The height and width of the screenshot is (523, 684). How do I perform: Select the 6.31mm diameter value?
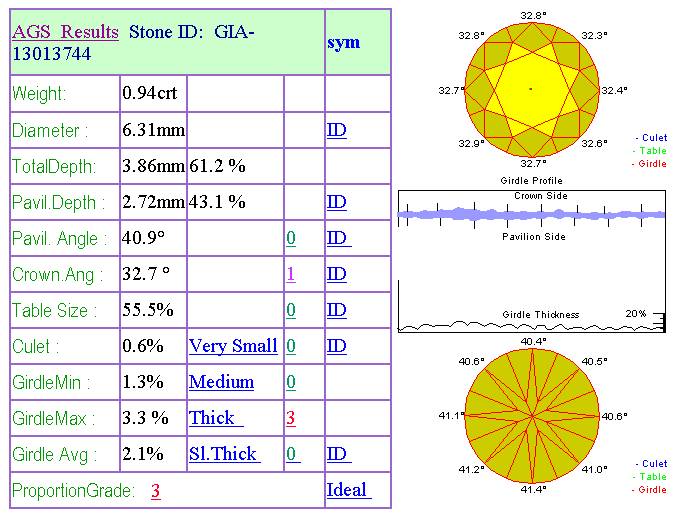coord(154,130)
